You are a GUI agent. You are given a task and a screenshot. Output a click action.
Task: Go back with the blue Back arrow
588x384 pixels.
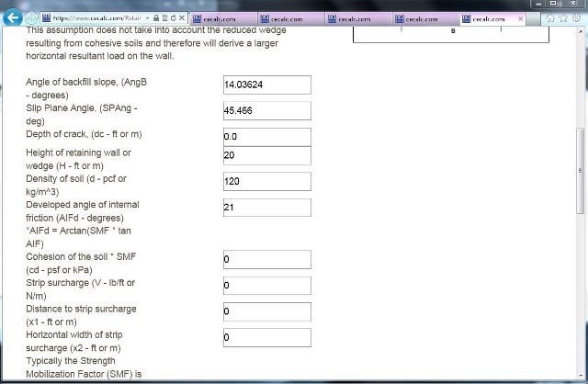point(12,17)
